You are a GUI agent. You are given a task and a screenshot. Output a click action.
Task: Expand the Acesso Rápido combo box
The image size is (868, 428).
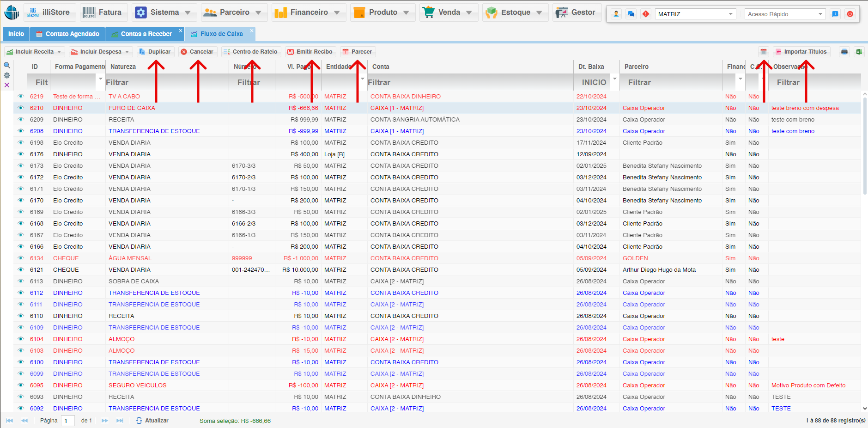tap(820, 14)
